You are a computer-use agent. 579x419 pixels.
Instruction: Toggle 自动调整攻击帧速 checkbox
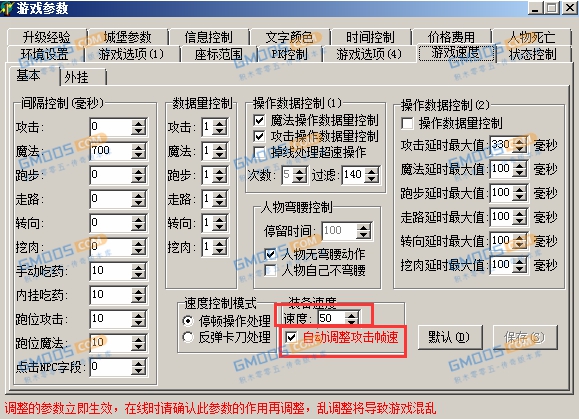pos(291,337)
